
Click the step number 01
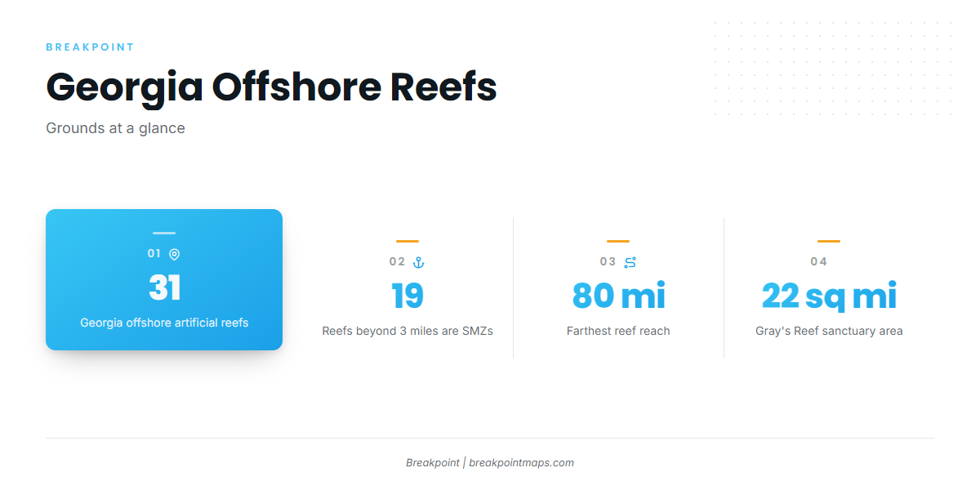coord(154,254)
